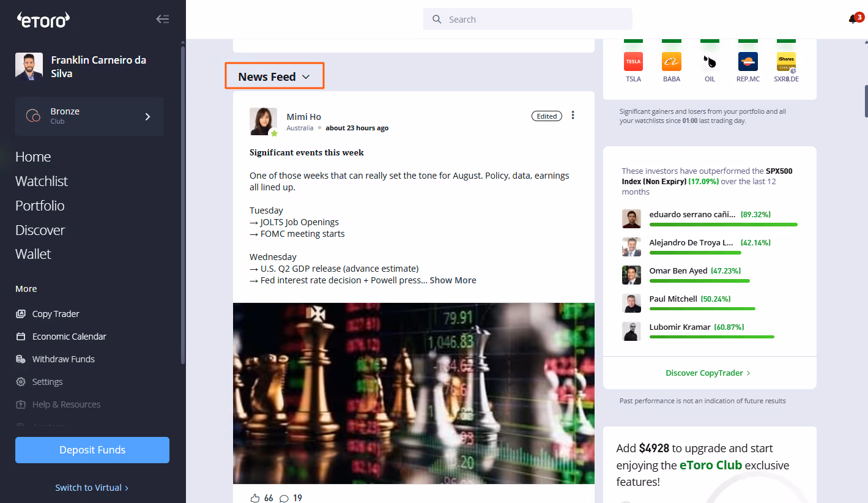
Task: Click Franklin Carneiro da Silva's name
Action: [x=98, y=67]
